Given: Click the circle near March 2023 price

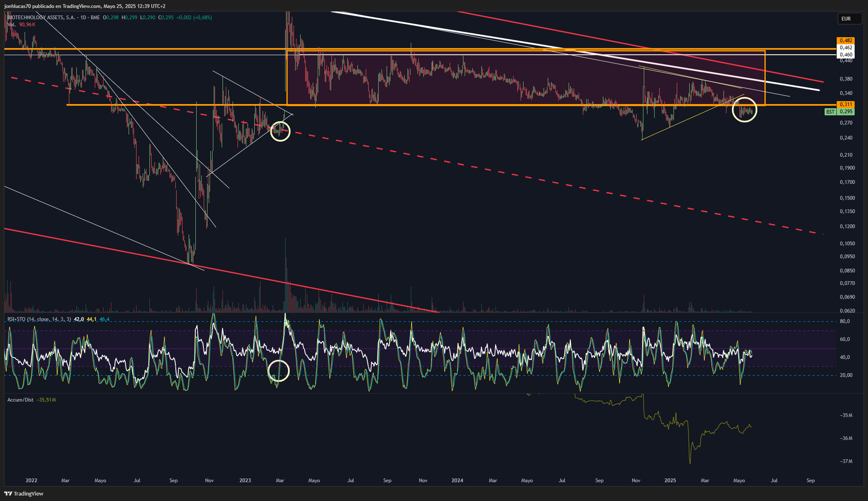Looking at the screenshot, I should pos(280,131).
